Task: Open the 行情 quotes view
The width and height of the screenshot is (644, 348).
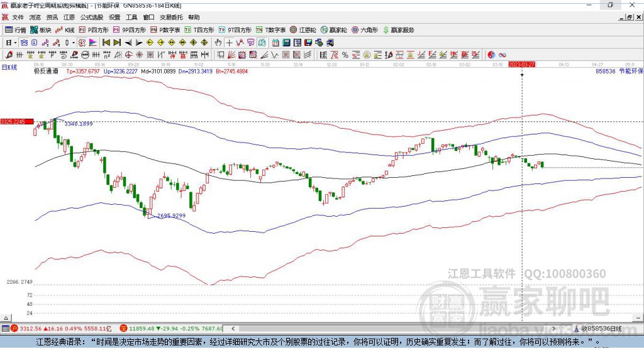Action: pyautogui.click(x=15, y=30)
